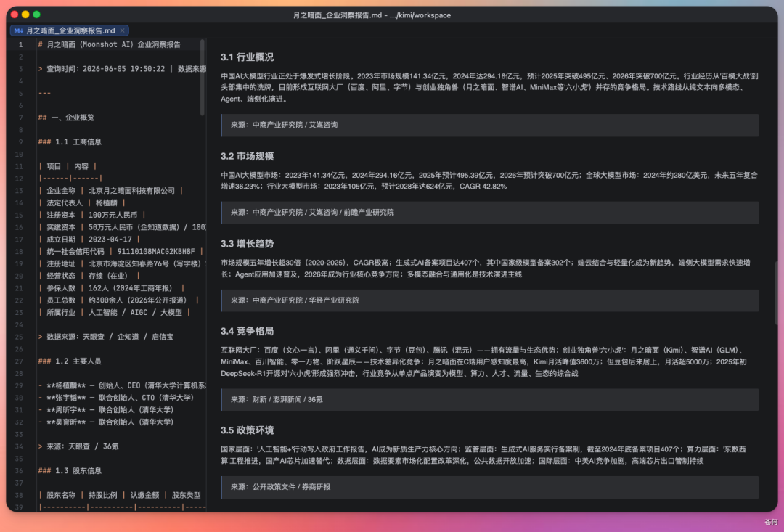Screen dimensions: 784x532
Task: Click row '所属行业 | 人工智能 / AIGC / 大模型'
Action: click(114, 313)
